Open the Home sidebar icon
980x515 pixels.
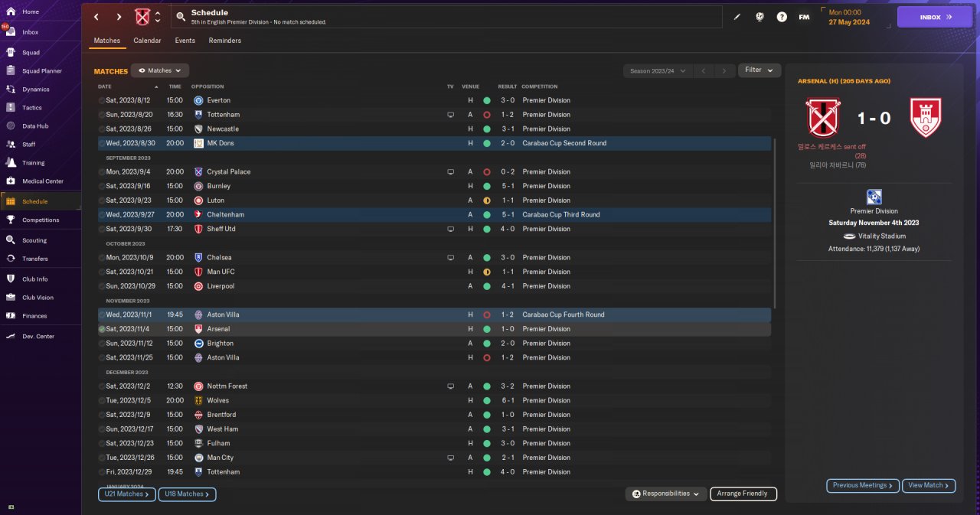tap(11, 12)
